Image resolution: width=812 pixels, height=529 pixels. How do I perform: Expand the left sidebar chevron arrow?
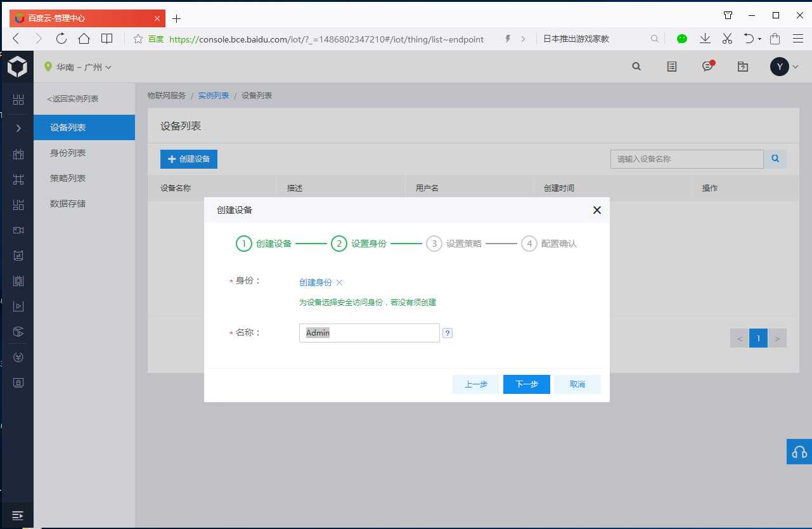(18, 128)
